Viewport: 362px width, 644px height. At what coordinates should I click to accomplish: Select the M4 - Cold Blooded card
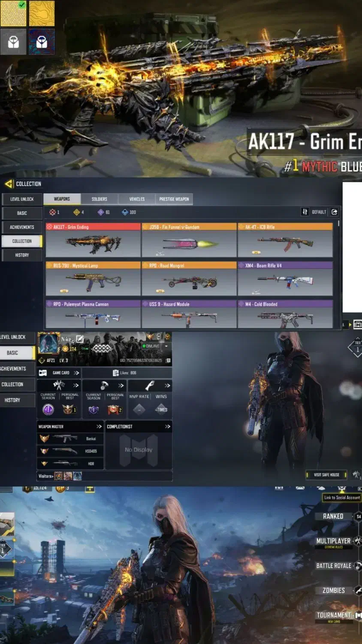point(285,314)
